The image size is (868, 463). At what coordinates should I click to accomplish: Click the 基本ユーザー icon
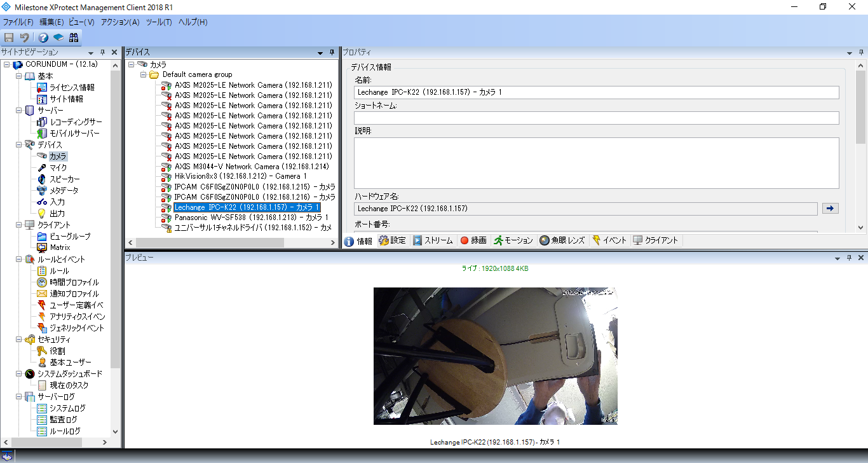coord(42,363)
